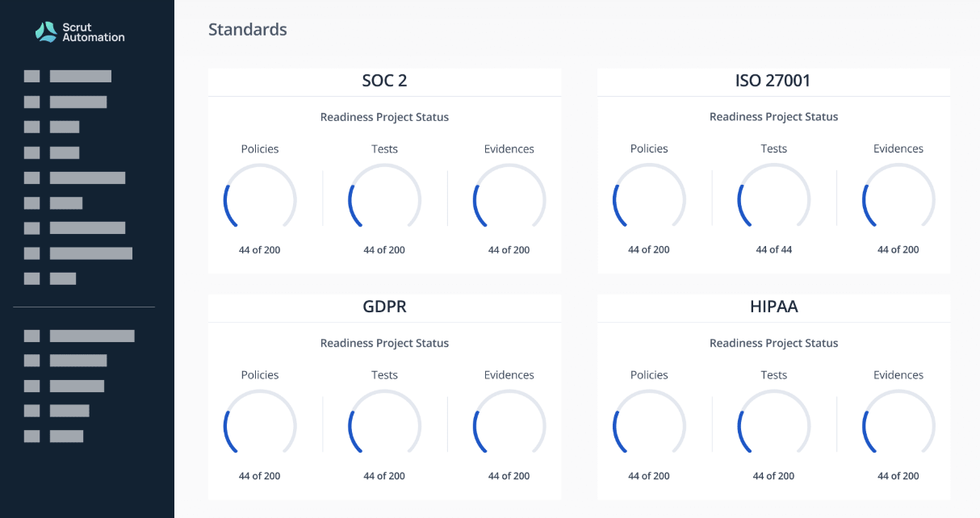
Task: Open the ISO 27001 standard card title
Action: pyautogui.click(x=773, y=81)
